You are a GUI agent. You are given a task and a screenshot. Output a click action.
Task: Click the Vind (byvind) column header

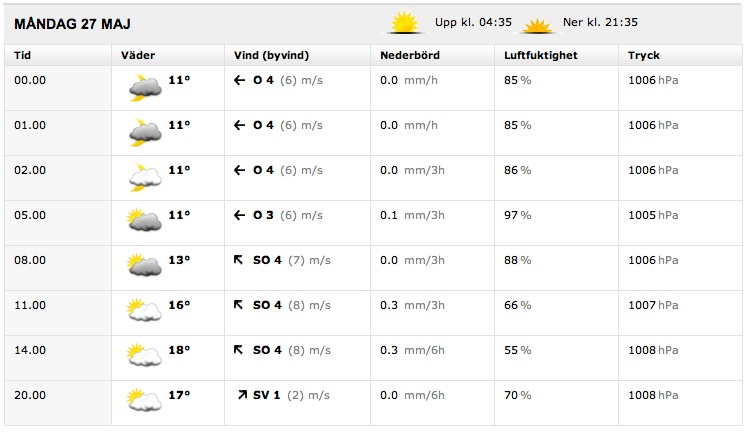coord(271,55)
